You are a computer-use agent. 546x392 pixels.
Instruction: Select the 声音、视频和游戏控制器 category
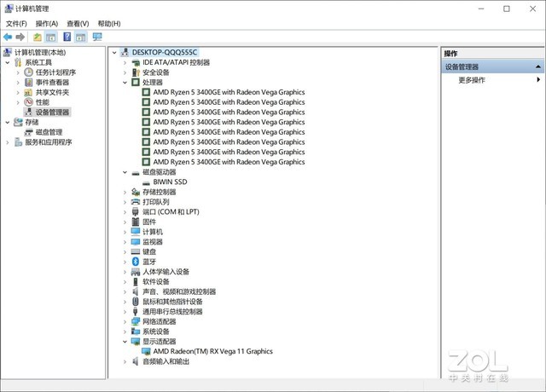click(179, 291)
